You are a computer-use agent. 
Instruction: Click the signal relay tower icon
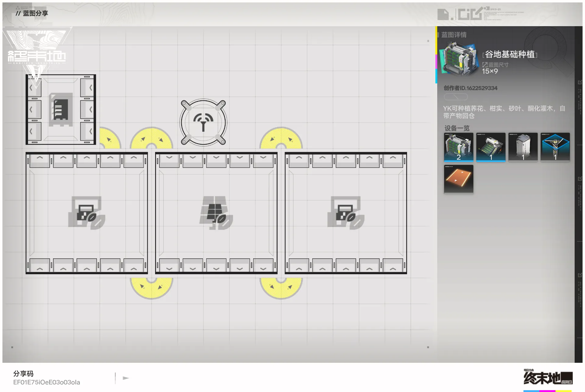point(203,122)
